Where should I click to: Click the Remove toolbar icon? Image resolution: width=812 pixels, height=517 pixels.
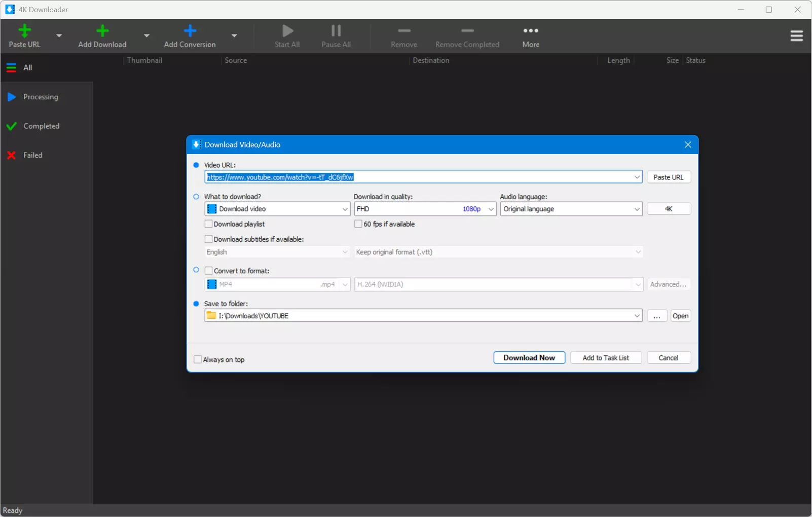(404, 31)
